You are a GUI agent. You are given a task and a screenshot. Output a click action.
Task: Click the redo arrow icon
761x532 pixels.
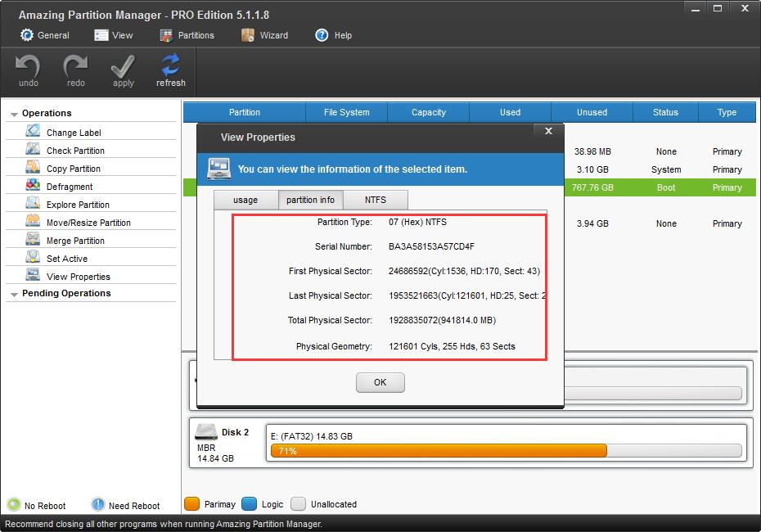tap(75, 65)
